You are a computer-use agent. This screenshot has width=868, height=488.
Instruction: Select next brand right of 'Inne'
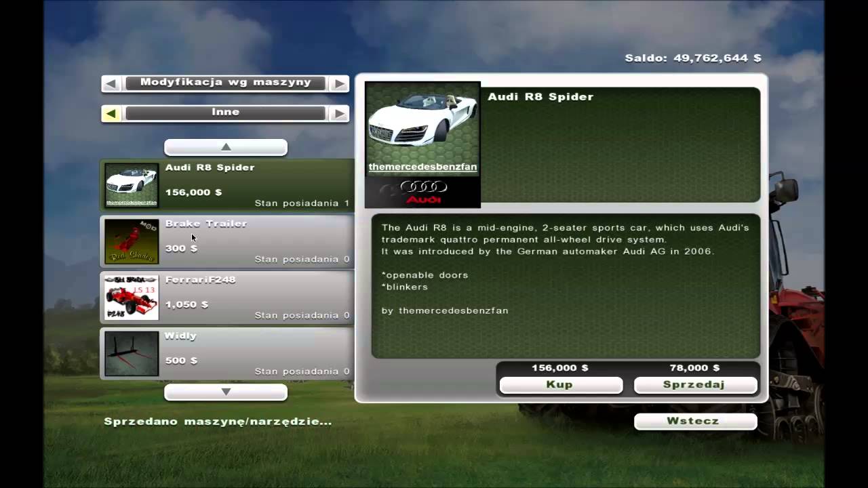[x=339, y=113]
